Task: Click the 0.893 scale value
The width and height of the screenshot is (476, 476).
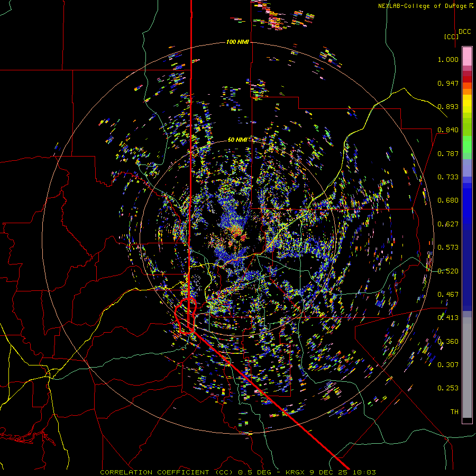Action: pyautogui.click(x=448, y=106)
